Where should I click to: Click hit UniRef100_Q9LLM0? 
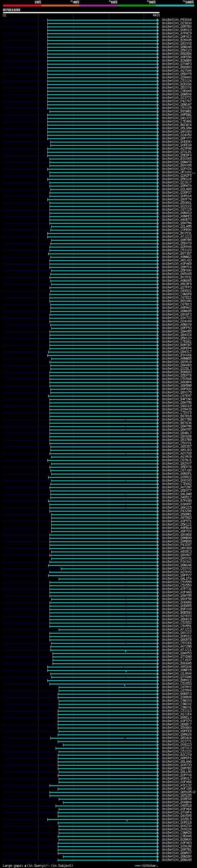(177, 771)
